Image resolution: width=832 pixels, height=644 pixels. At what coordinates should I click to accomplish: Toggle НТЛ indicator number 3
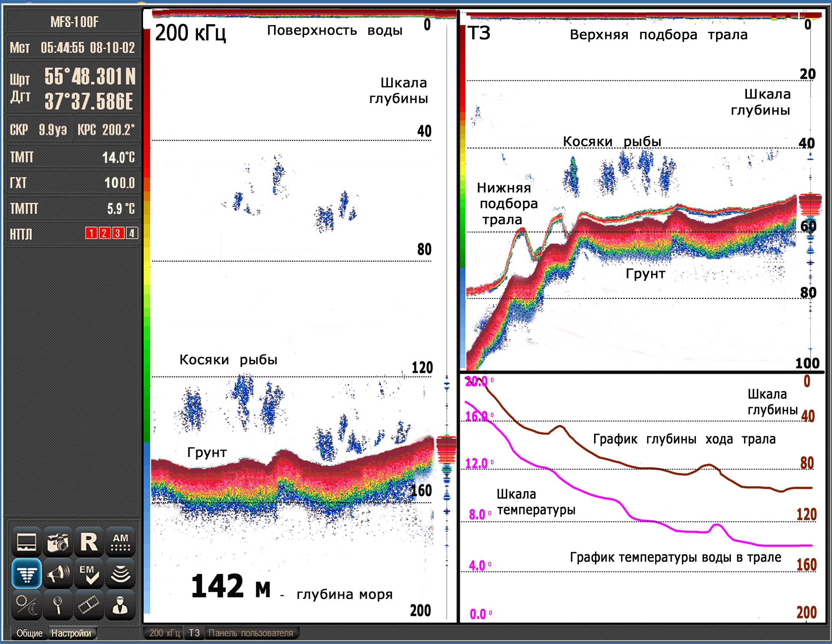coord(118,233)
